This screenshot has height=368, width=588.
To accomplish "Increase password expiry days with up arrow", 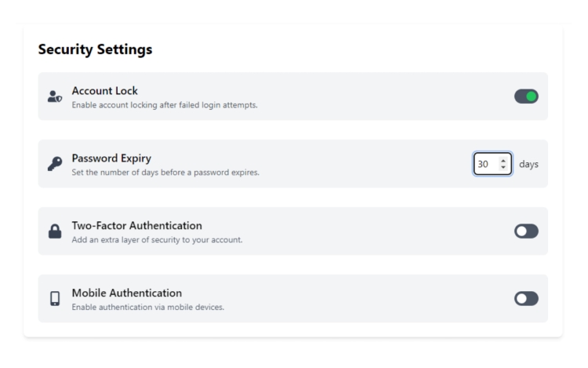I will click(x=503, y=161).
